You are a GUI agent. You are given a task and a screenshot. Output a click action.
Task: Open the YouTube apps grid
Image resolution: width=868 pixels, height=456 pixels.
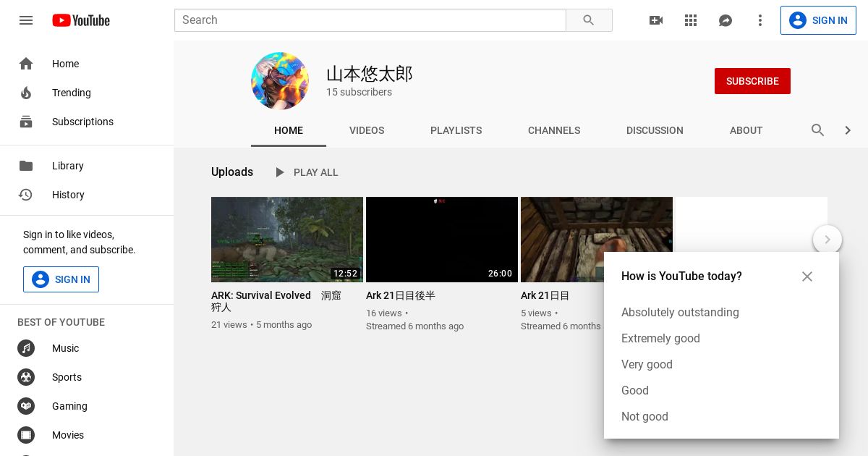[x=691, y=20]
